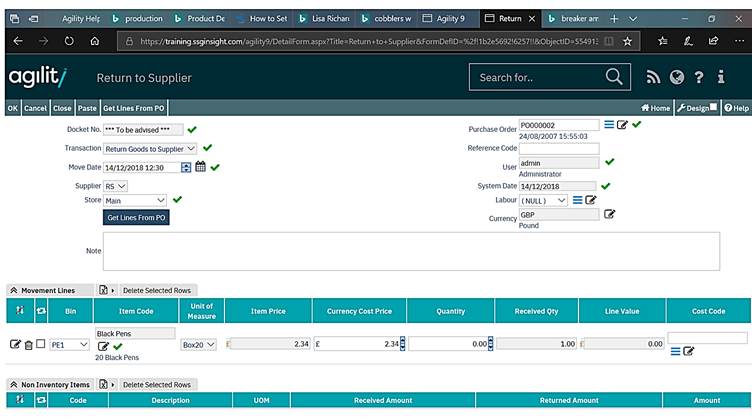Viewport: 752px width, 419px height.
Task: Export Movement Lines to Excel icon
Action: tap(102, 290)
